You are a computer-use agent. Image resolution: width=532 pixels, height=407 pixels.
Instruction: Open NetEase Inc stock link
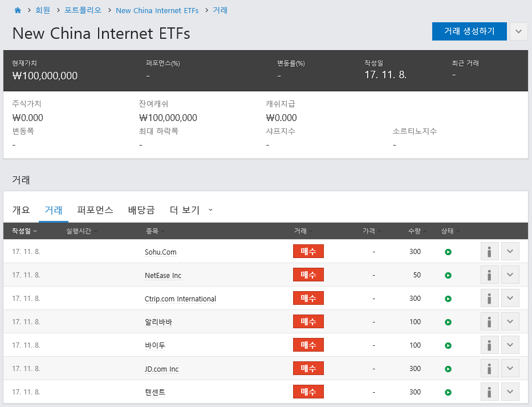pyautogui.click(x=163, y=276)
